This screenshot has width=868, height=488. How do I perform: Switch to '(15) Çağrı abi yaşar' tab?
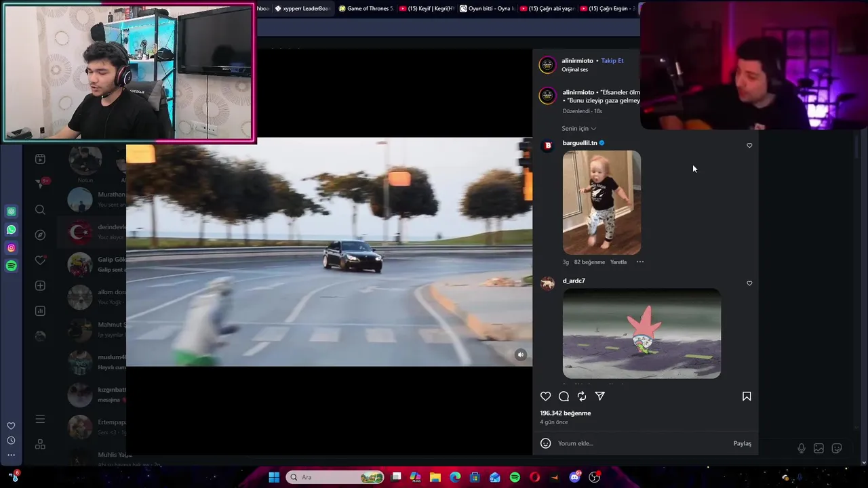547,9
